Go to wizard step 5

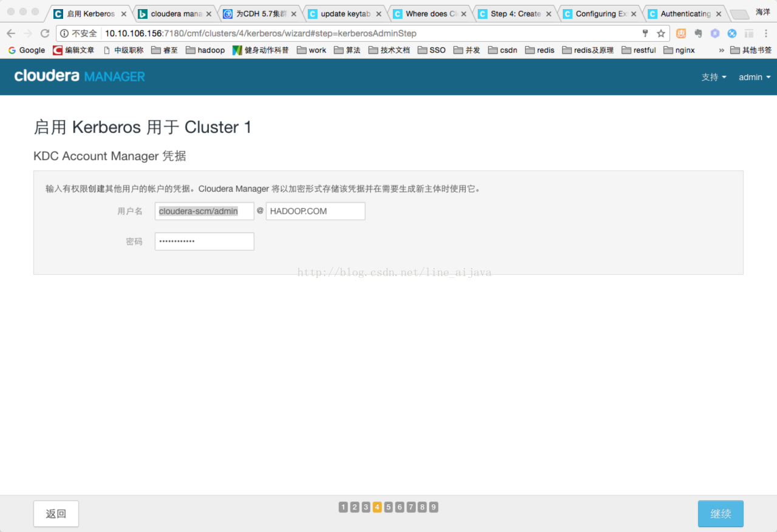[x=388, y=507]
